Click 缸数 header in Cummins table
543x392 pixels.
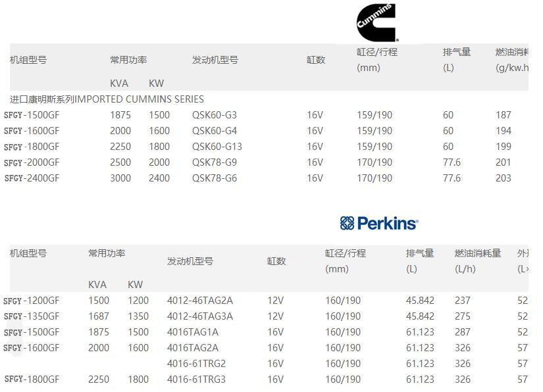coord(316,60)
